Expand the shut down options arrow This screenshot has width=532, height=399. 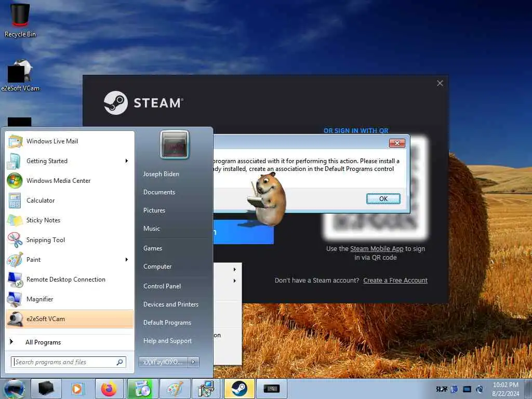point(193,362)
